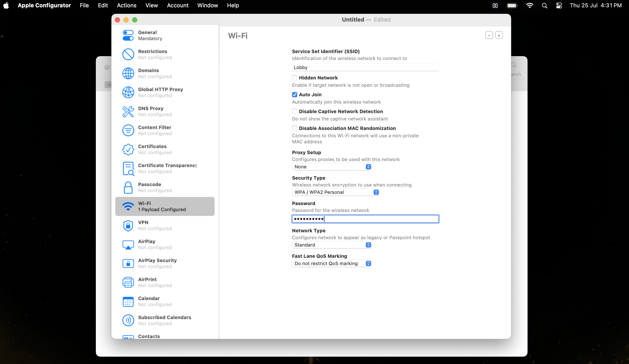Screen dimensions: 629x364
Task: Open the Apple menu icon
Action: point(6,5)
